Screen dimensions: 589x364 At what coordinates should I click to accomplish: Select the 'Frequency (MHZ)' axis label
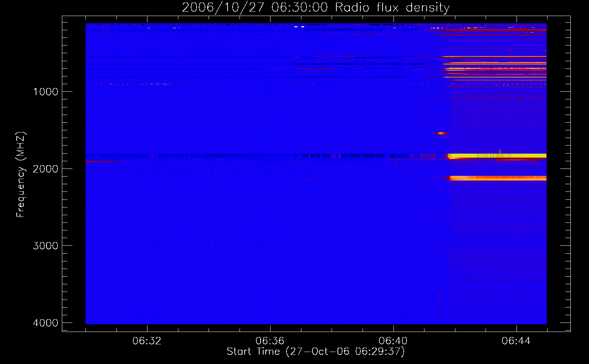(x=21, y=175)
